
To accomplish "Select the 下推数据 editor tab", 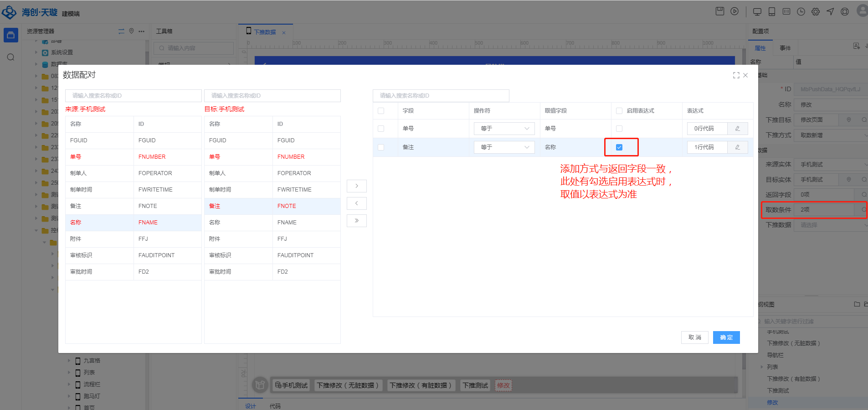I will click(x=265, y=32).
